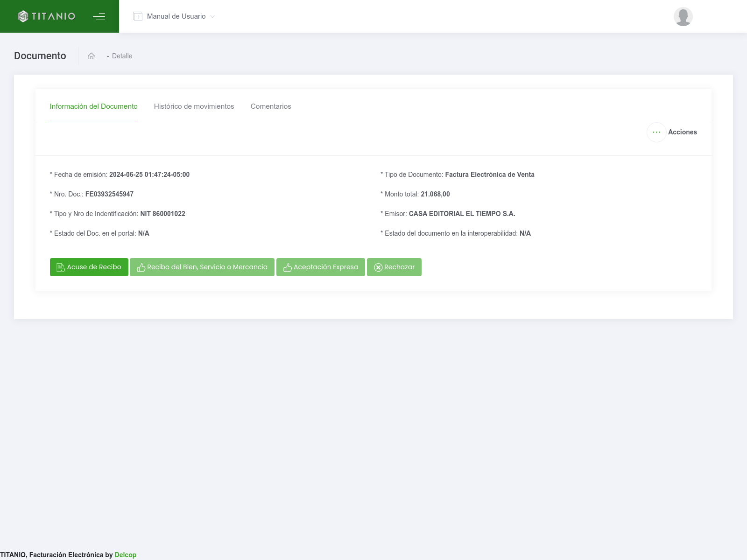
Task: Open the Comentarios tab
Action: [x=271, y=106]
